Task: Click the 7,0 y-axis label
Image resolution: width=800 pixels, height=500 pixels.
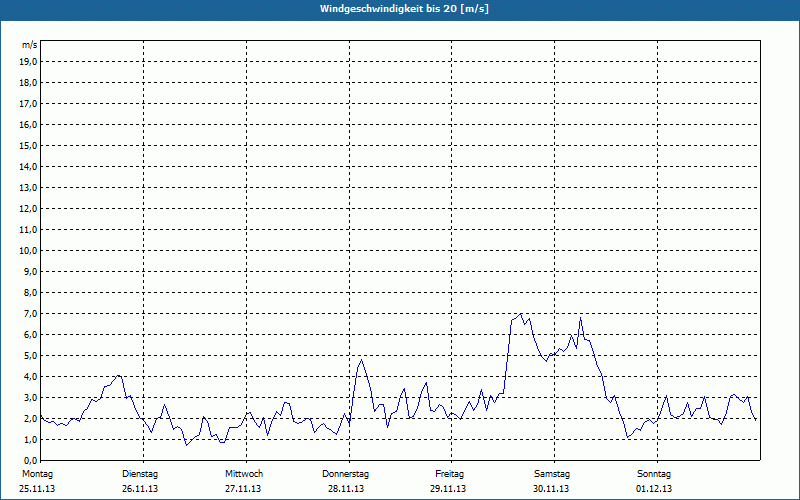Action: pyautogui.click(x=30, y=313)
